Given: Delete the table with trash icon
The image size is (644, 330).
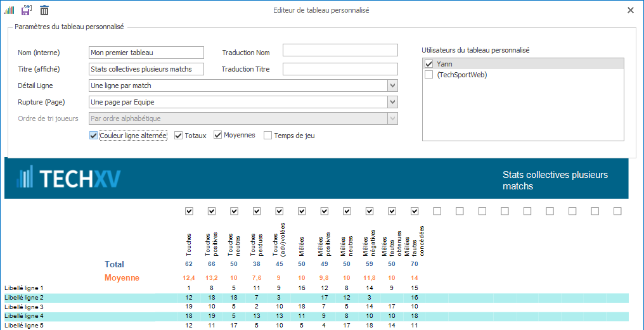Looking at the screenshot, I should [44, 10].
